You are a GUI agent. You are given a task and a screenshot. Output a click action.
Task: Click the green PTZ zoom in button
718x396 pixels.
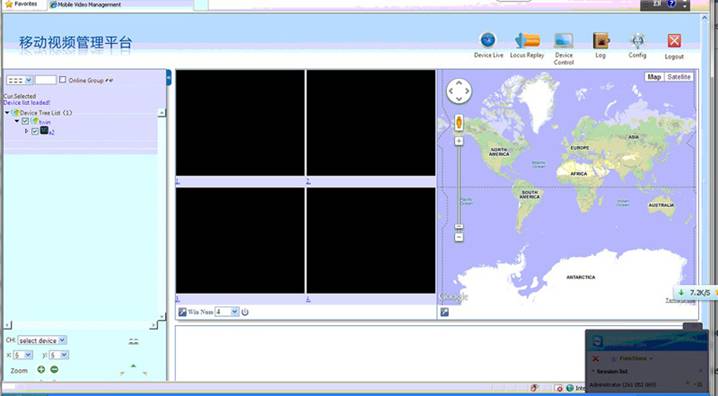pyautogui.click(x=41, y=369)
